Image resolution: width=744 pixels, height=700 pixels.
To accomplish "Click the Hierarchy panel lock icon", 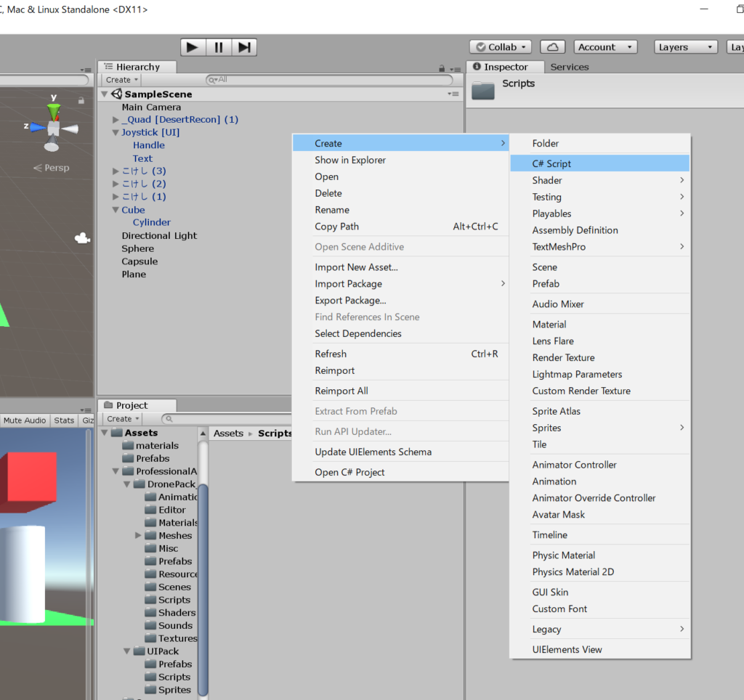I will click(442, 68).
